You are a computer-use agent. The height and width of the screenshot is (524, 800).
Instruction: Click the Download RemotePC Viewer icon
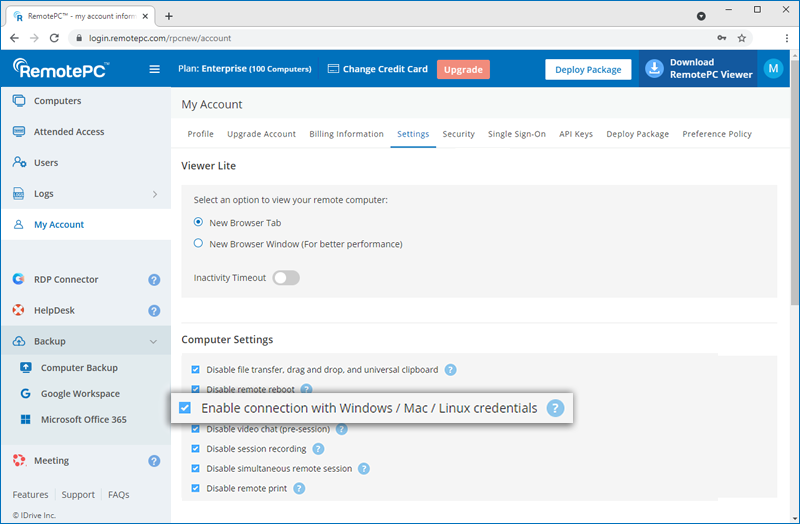655,69
